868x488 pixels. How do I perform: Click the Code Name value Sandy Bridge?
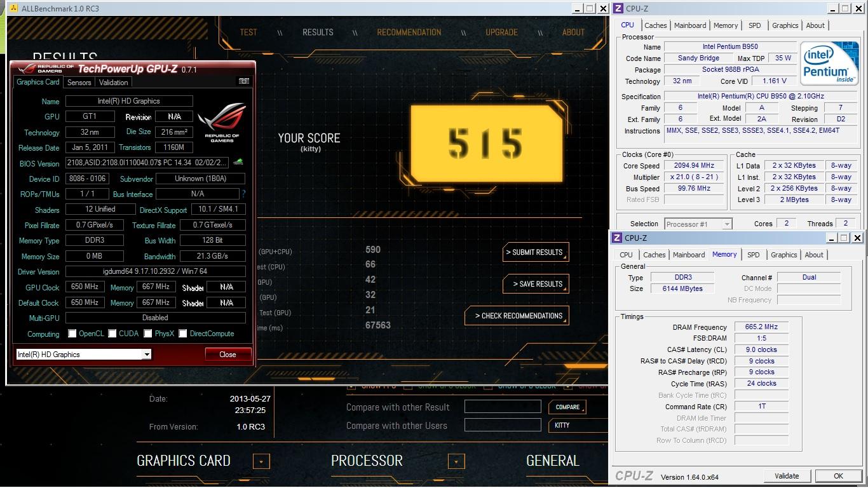tap(698, 58)
